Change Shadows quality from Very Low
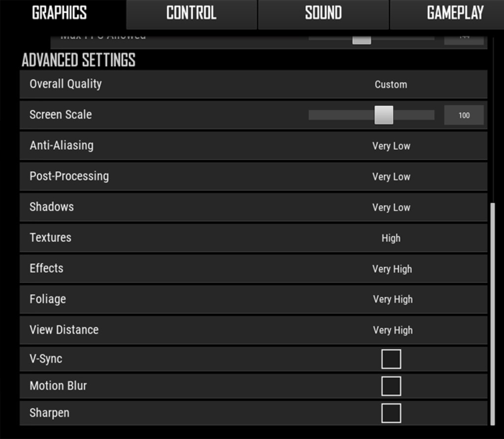This screenshot has height=439, width=504. click(391, 207)
